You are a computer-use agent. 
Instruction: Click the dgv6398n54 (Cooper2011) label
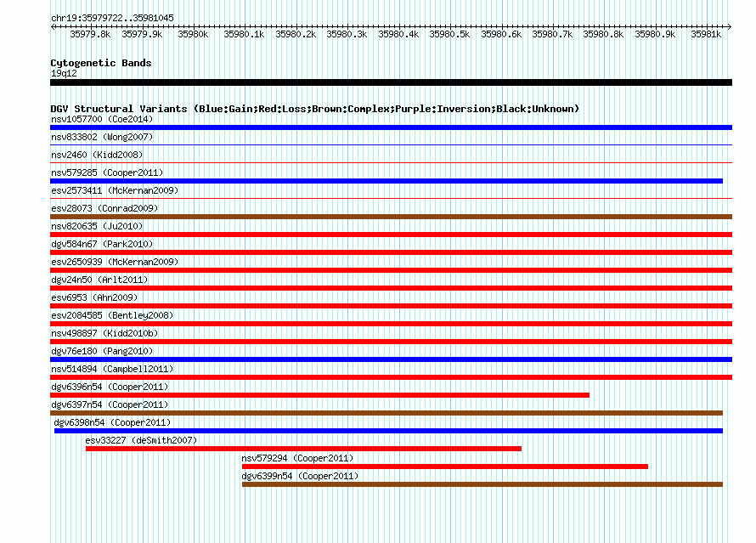pyautogui.click(x=112, y=422)
